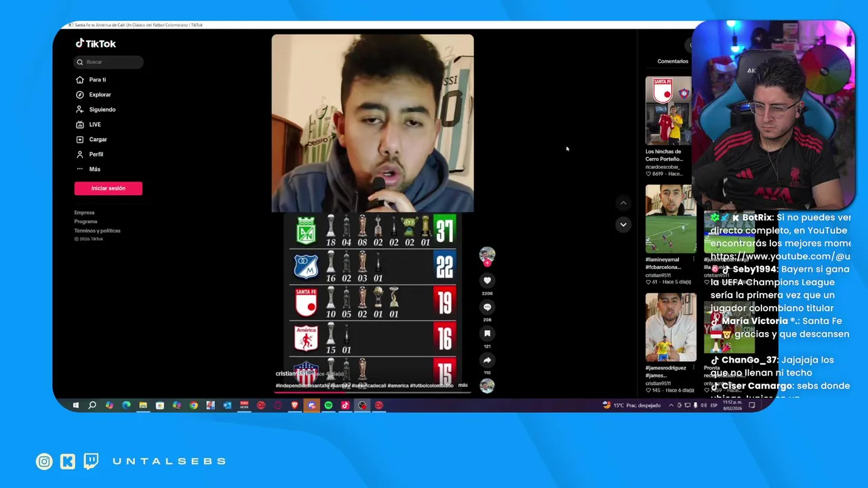Open comments via speech bubble icon
The image size is (868, 488).
487,307
